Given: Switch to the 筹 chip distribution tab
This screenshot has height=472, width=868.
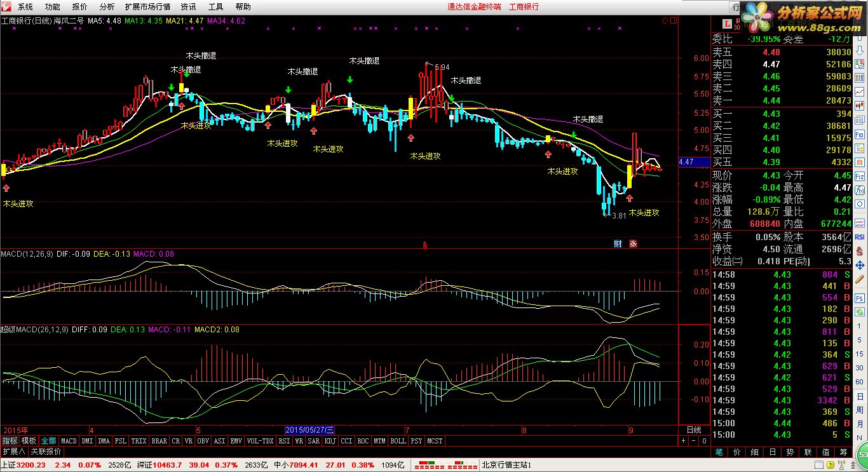Looking at the screenshot, I should coord(844,452).
